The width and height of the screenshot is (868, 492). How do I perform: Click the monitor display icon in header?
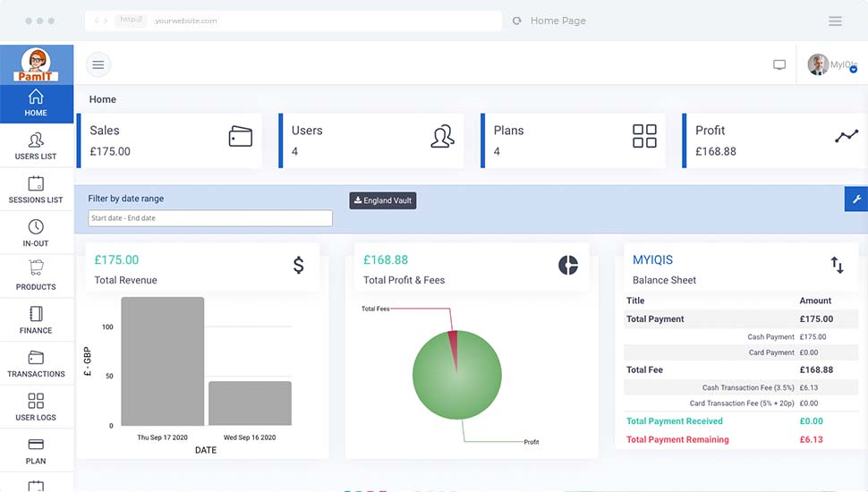pos(779,64)
